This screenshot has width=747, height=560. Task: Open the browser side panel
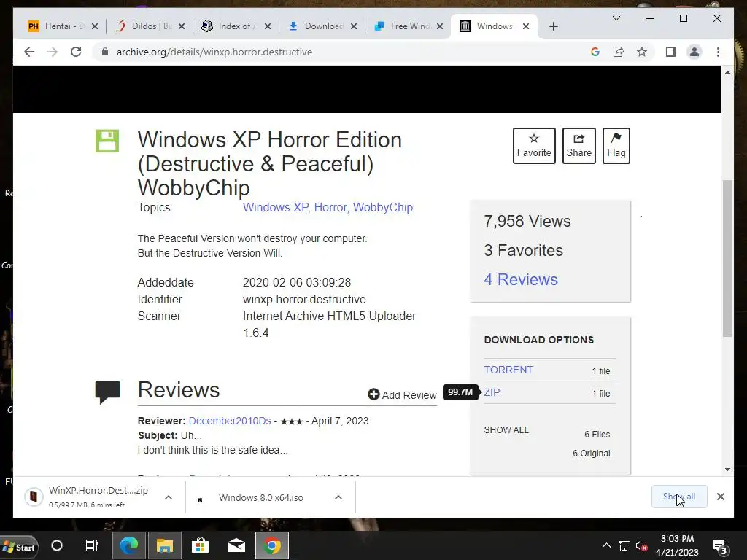click(671, 52)
